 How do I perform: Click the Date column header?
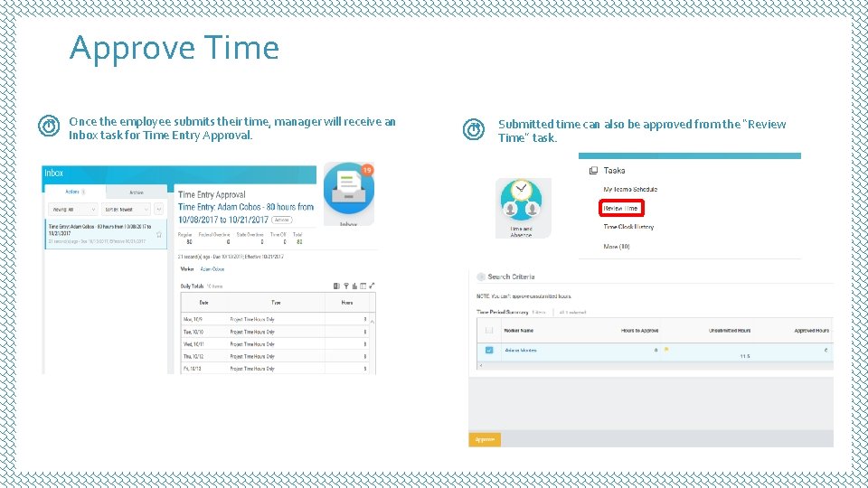coord(203,303)
